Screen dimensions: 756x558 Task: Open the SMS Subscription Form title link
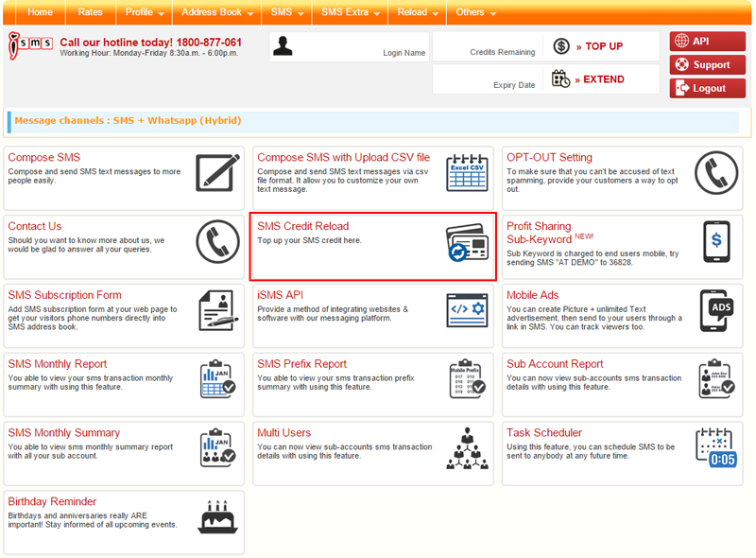64,295
